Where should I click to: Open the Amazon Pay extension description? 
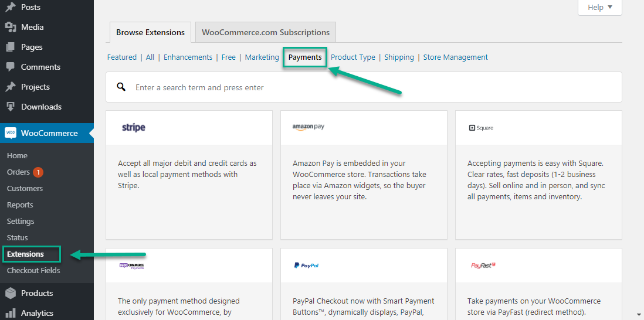click(360, 180)
